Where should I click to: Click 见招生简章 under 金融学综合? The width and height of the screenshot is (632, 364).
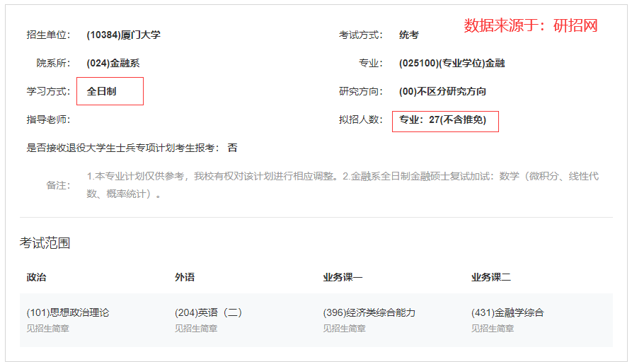tap(493, 329)
